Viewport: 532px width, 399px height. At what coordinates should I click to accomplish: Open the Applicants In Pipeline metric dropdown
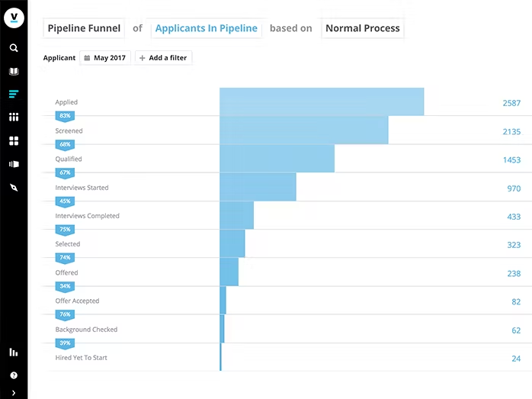[x=207, y=28]
